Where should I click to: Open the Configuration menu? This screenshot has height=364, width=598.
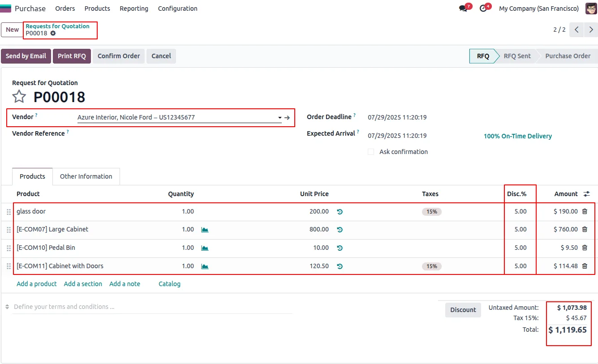(177, 9)
